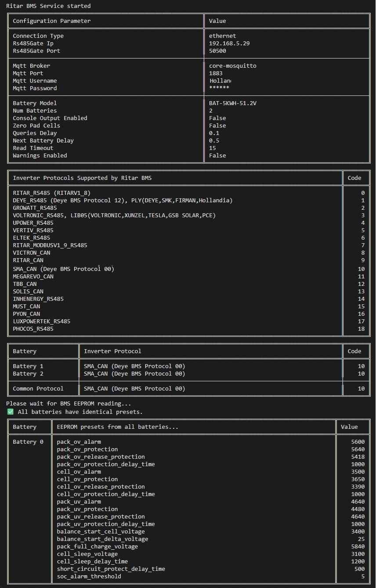The image size is (376, 588).
Task: Click the 'Battery 1' row label
Action: (x=28, y=366)
